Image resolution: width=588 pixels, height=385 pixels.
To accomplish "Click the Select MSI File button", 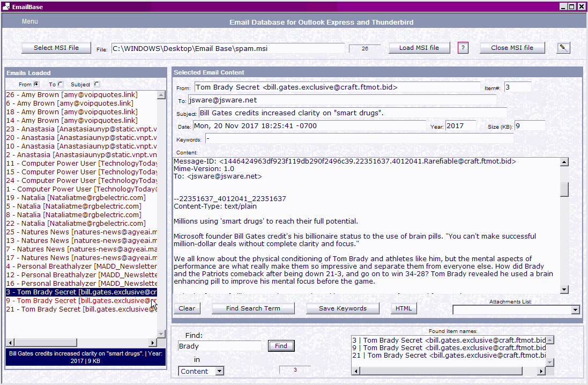I will (56, 48).
